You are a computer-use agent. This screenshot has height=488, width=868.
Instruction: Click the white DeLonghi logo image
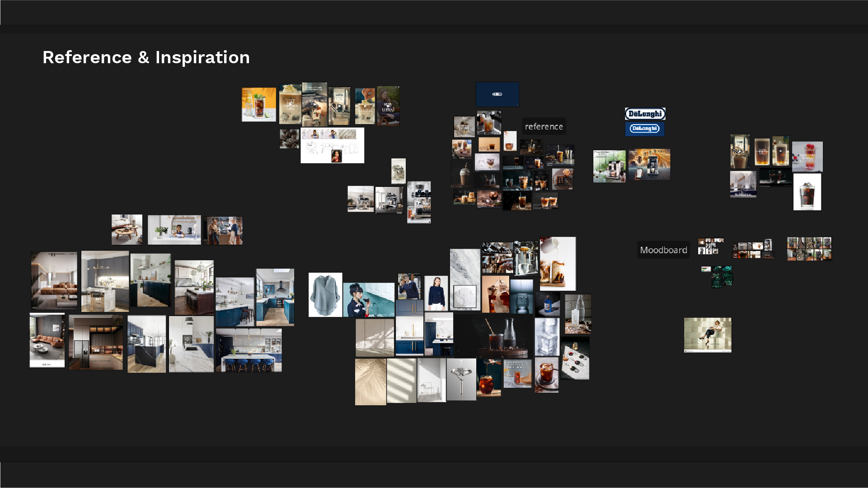pos(645,114)
